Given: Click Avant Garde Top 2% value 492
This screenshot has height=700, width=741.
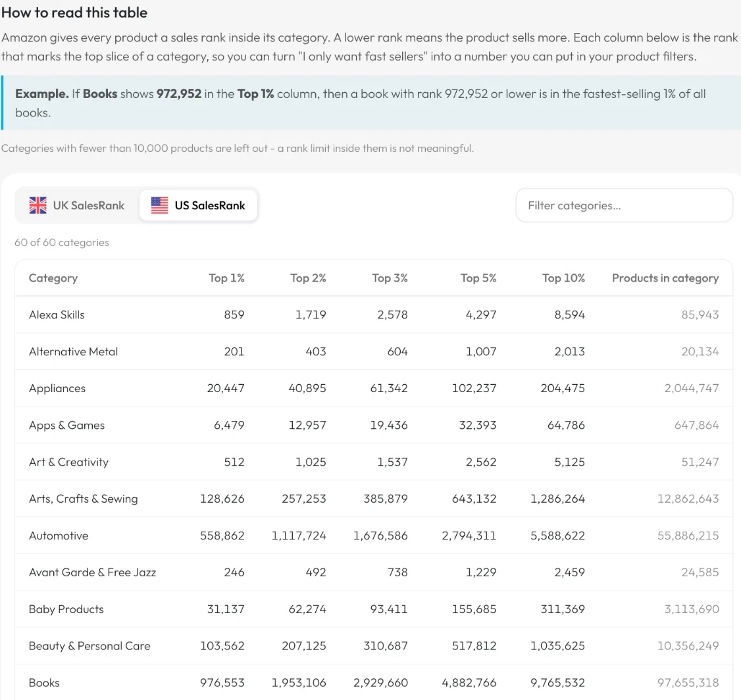Looking at the screenshot, I should [316, 572].
